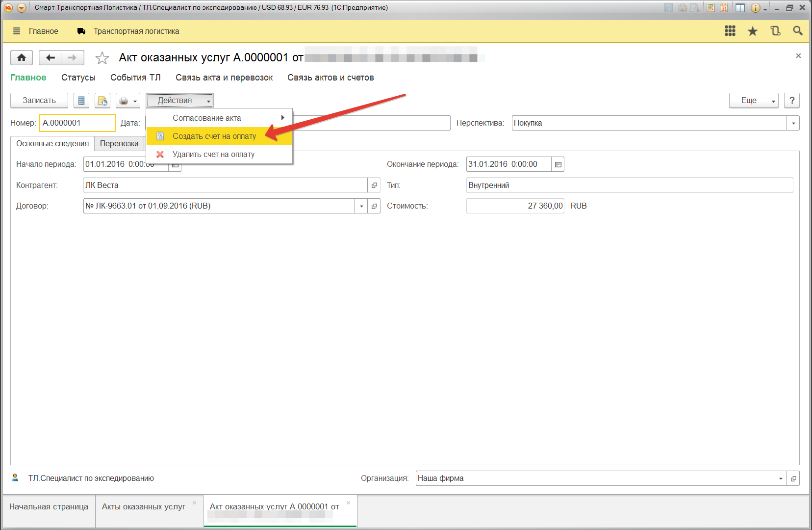Select the Основные сведения tab
The width and height of the screenshot is (812, 530).
point(52,143)
